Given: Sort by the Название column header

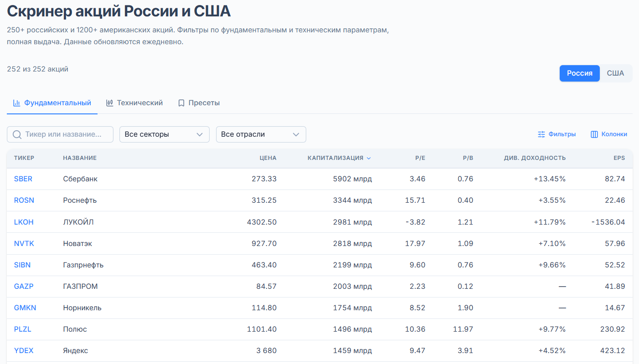Looking at the screenshot, I should point(80,158).
